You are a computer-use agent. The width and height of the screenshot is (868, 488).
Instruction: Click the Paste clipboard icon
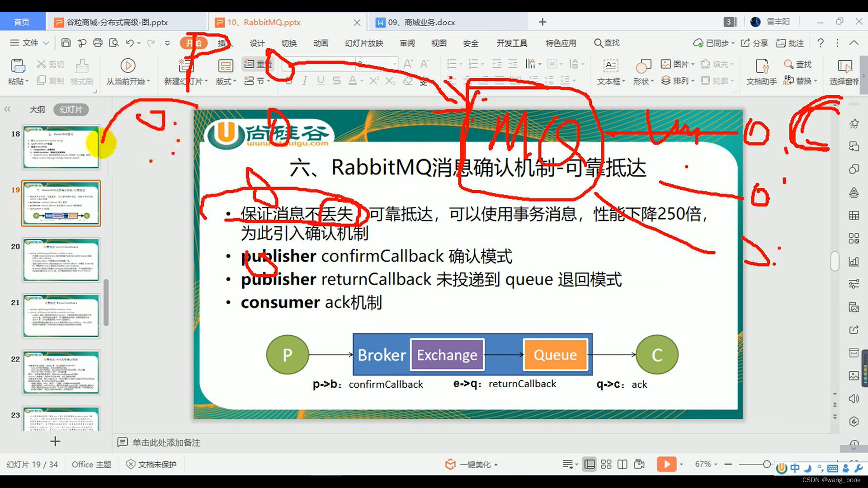18,66
